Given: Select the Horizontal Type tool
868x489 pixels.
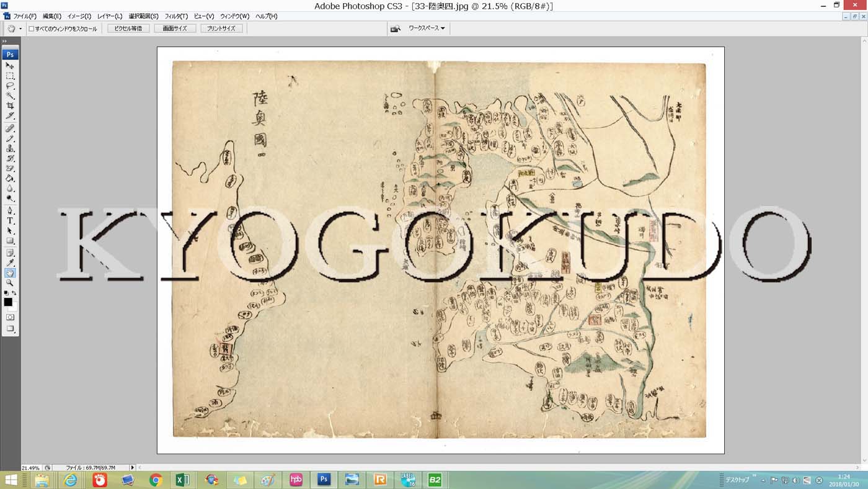Looking at the screenshot, I should [10, 220].
